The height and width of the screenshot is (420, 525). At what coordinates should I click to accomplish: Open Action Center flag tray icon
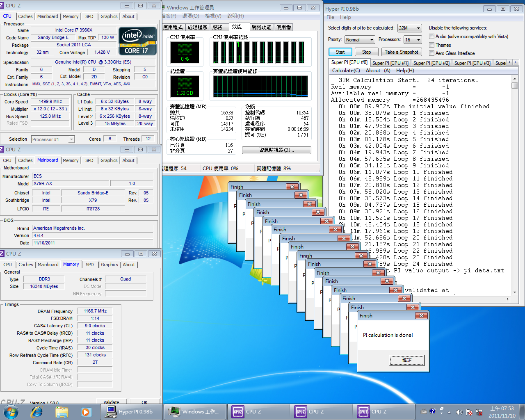(x=469, y=412)
